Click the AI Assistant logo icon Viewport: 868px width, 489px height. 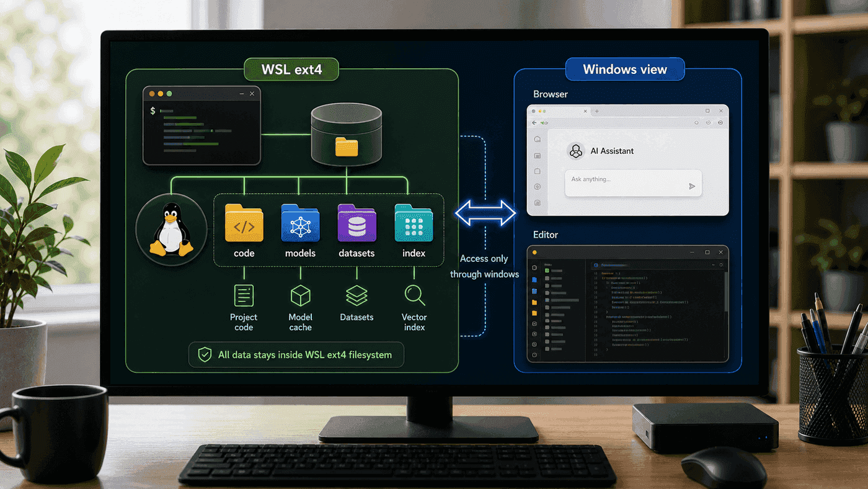tap(576, 151)
